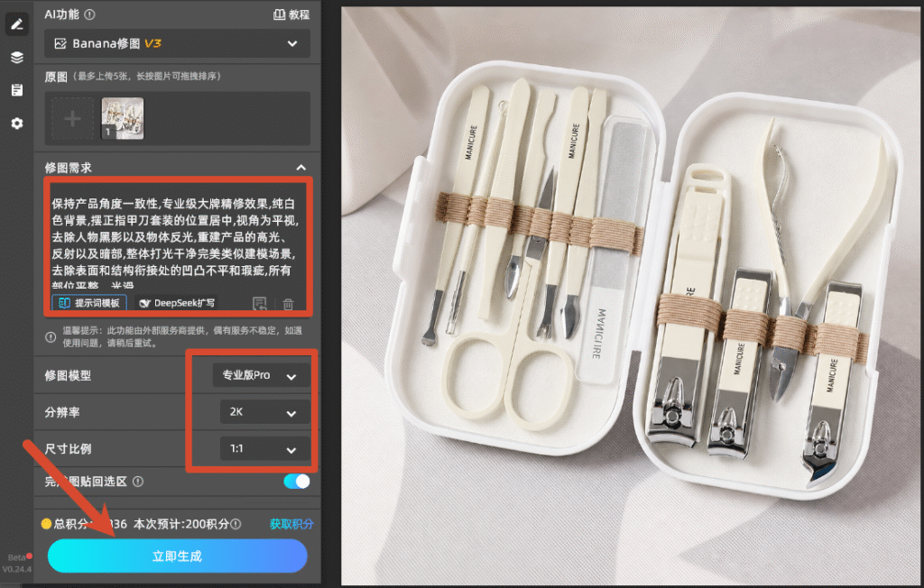924x588 pixels.
Task: Click the 立即生成 generate button
Action: point(178,556)
